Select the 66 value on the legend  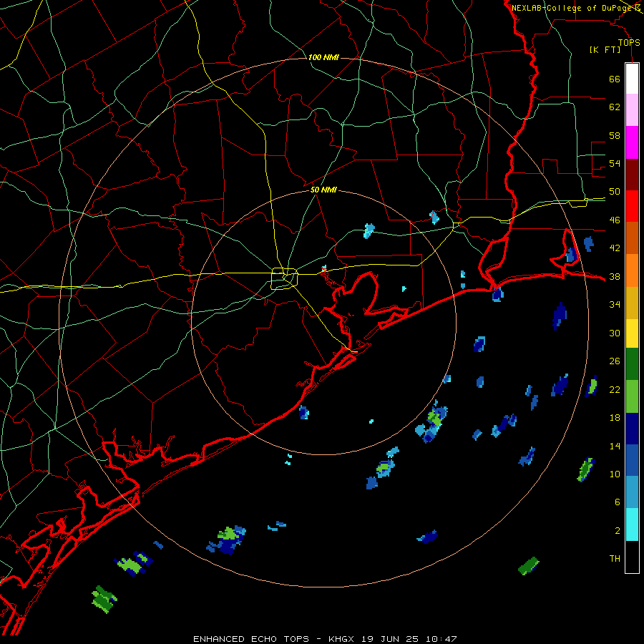tap(615, 79)
